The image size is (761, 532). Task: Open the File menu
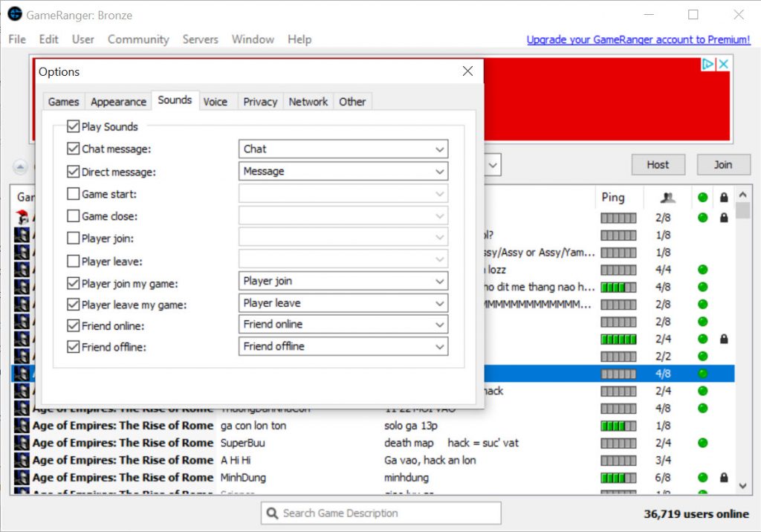pyautogui.click(x=17, y=39)
